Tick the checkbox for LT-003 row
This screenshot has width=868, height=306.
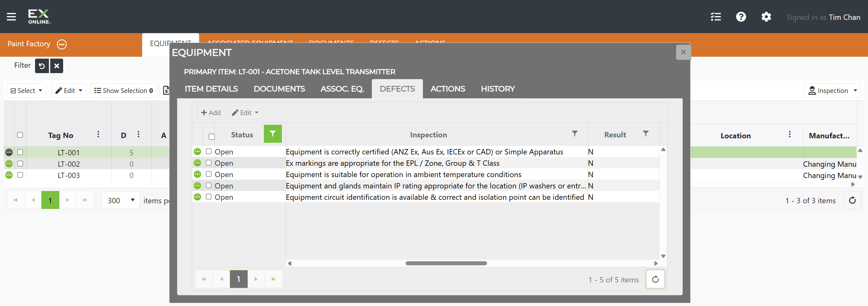click(20, 175)
